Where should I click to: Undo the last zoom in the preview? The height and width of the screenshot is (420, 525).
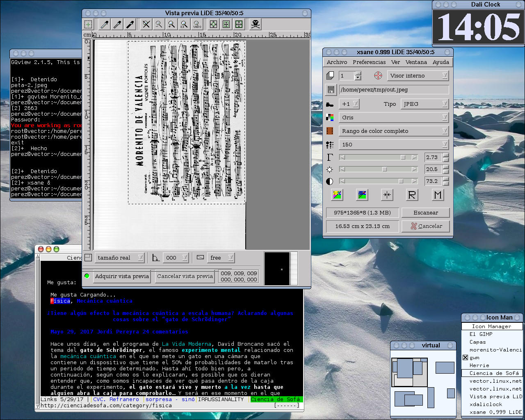[x=197, y=24]
